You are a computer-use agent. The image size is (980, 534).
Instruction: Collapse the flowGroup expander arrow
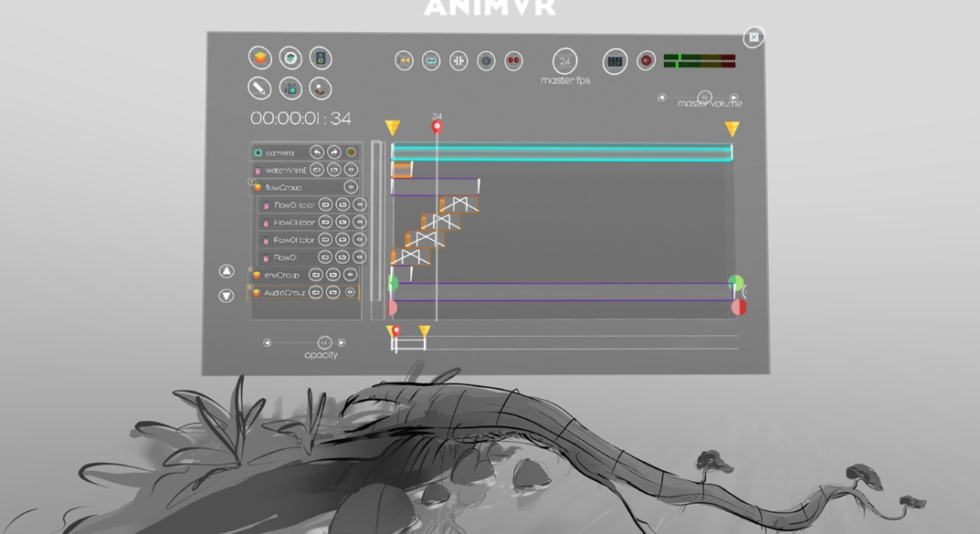(x=252, y=183)
